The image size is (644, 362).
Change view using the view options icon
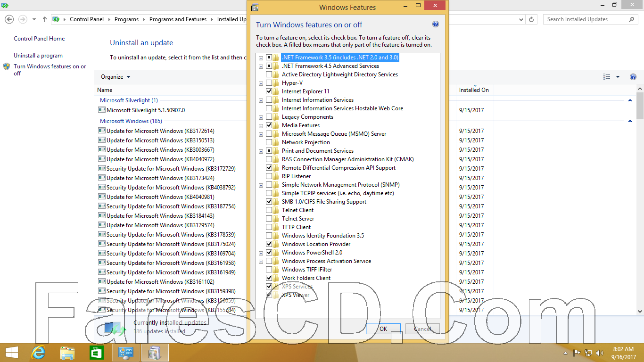click(607, 77)
